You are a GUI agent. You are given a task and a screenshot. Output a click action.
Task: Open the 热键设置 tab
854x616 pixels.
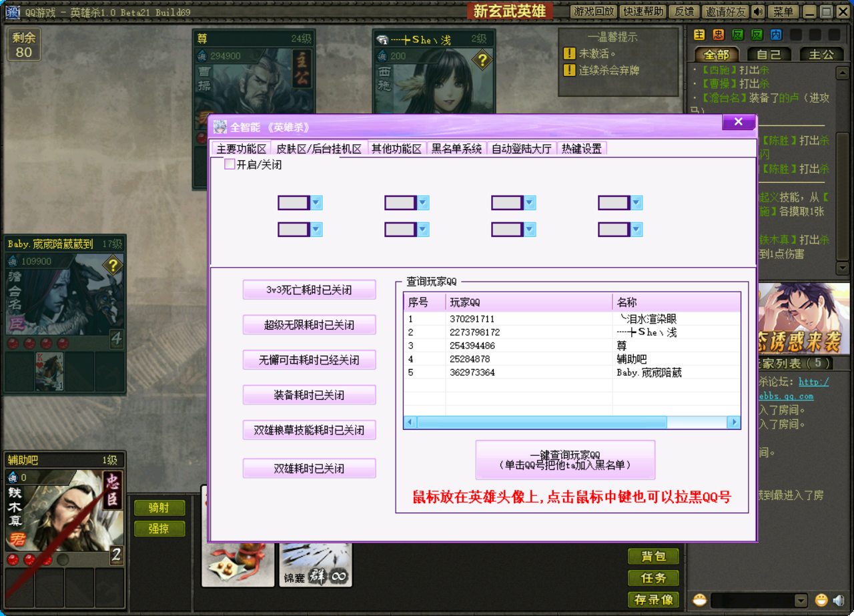(x=581, y=149)
